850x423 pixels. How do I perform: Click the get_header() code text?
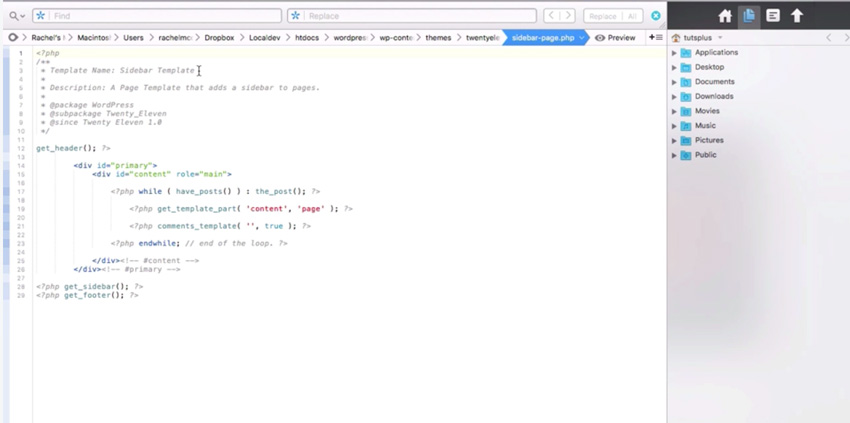pos(66,148)
